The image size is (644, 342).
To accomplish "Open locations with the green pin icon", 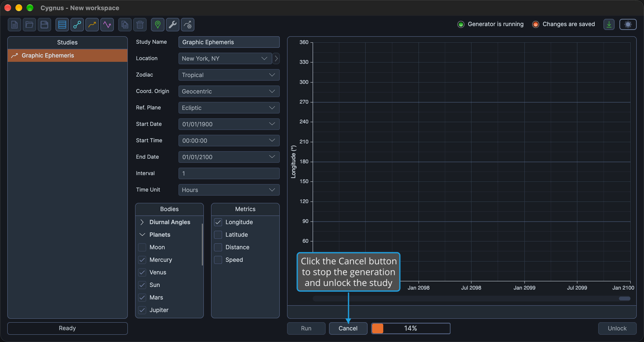I will tap(158, 25).
